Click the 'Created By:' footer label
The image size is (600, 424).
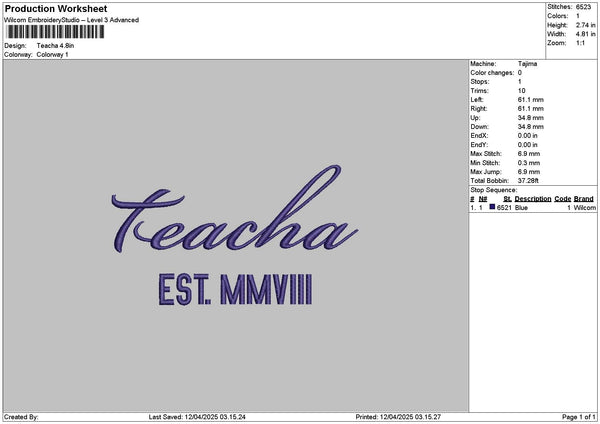point(21,417)
